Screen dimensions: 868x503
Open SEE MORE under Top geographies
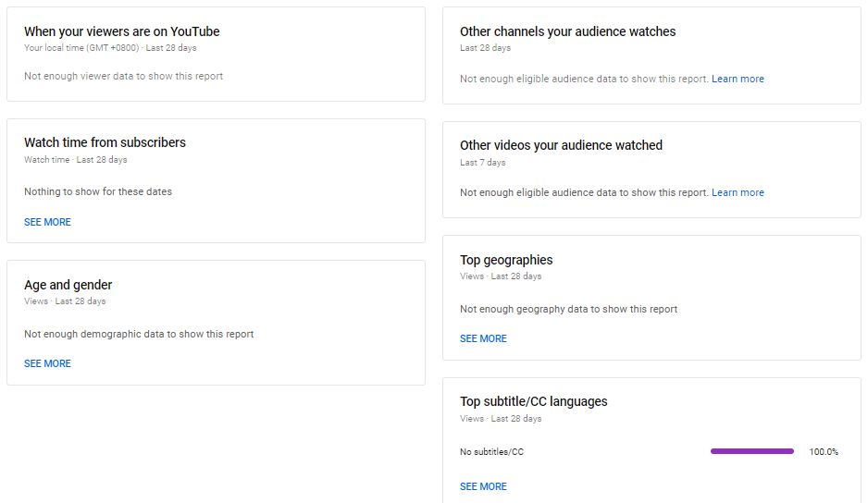pyautogui.click(x=483, y=338)
